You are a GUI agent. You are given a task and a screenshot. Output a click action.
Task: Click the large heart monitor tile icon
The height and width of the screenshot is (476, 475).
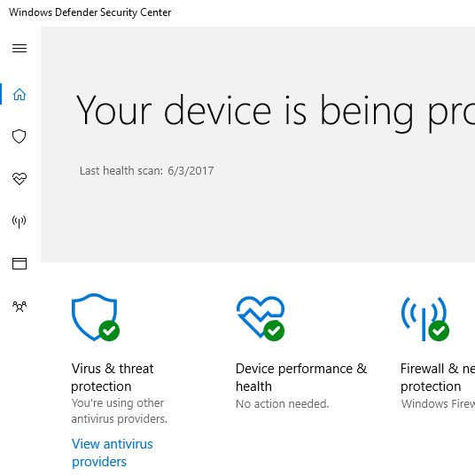[261, 318]
